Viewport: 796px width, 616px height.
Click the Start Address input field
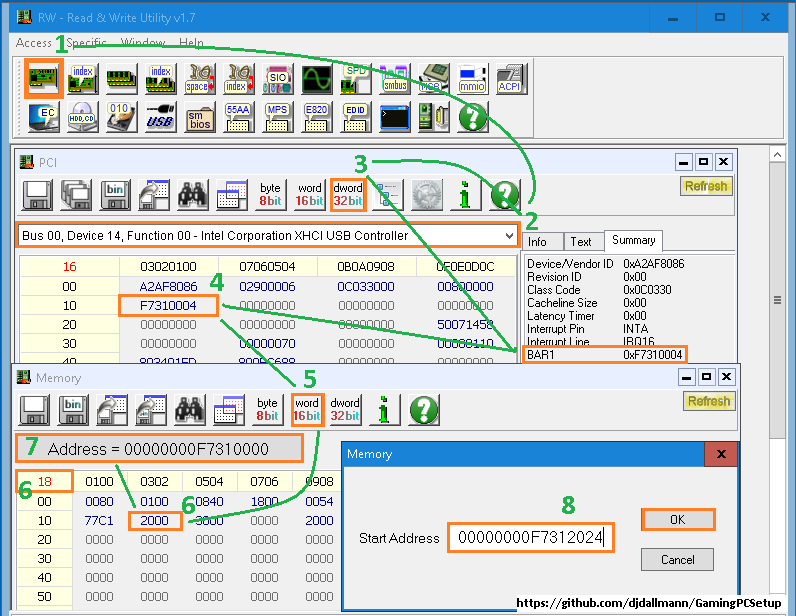(530, 538)
